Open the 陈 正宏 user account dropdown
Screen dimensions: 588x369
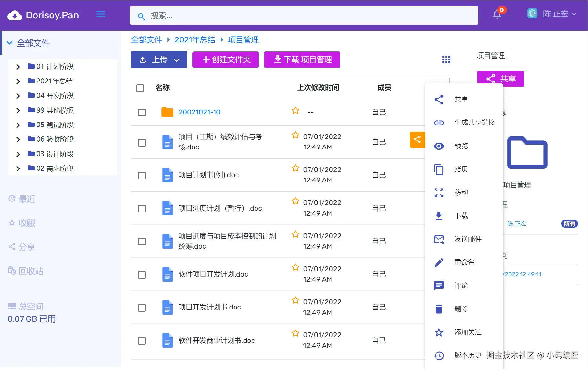point(552,14)
